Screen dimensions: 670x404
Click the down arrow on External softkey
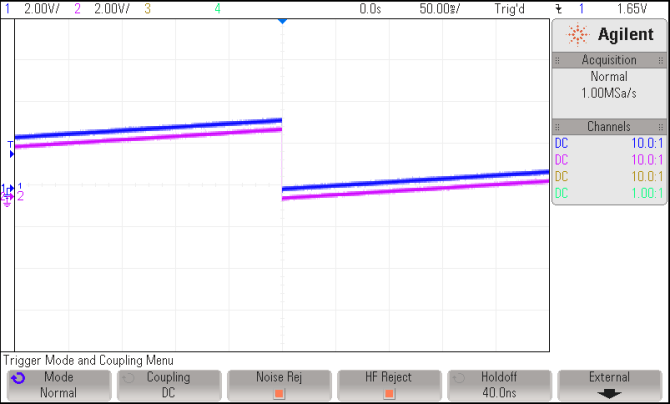pyautogui.click(x=609, y=393)
